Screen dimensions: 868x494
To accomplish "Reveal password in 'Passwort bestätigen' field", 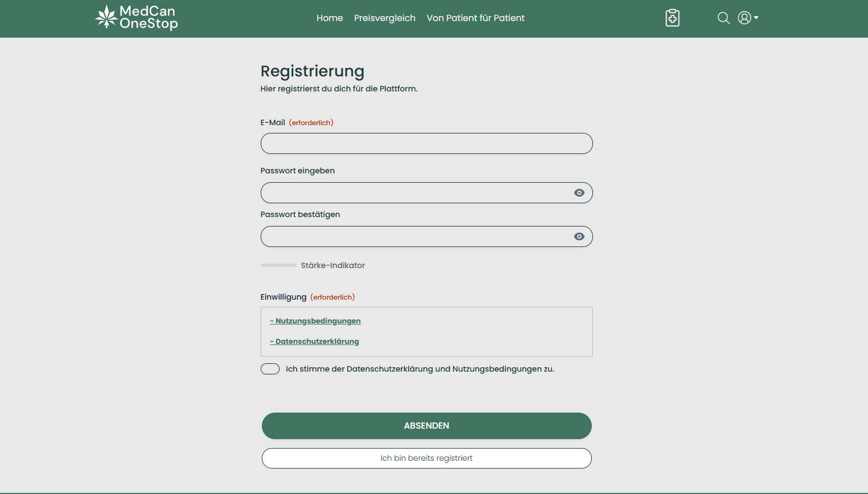I will tap(579, 236).
